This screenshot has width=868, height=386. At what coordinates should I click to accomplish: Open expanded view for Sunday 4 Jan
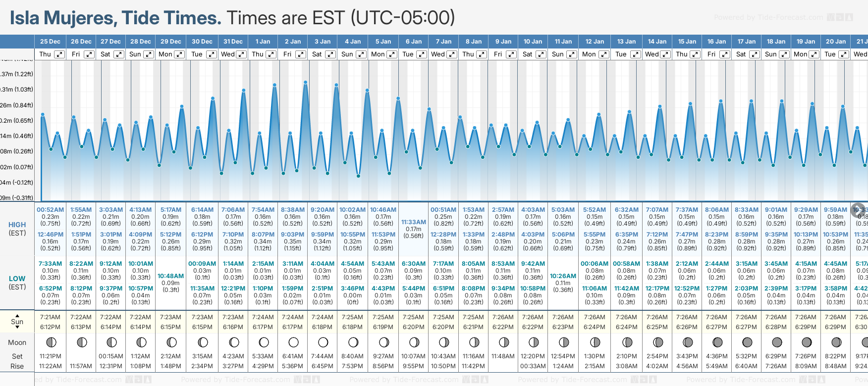(x=361, y=54)
